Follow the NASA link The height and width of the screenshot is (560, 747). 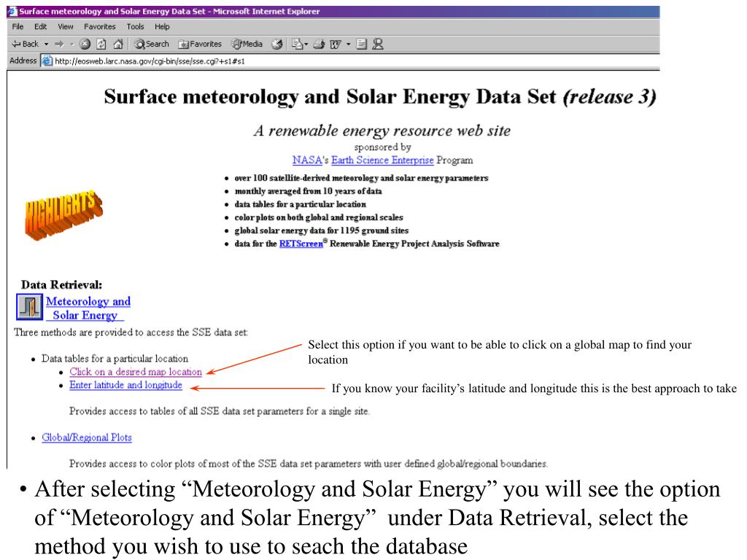click(x=307, y=160)
